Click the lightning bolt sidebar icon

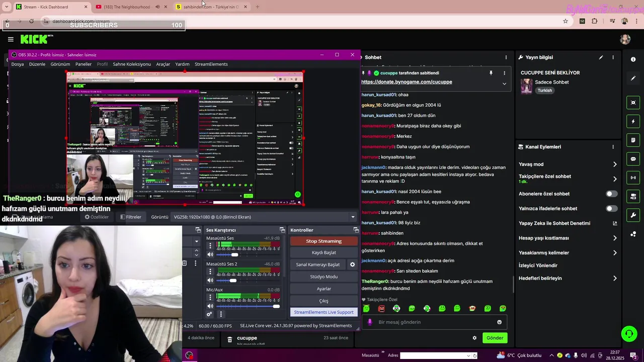pyautogui.click(x=633, y=121)
